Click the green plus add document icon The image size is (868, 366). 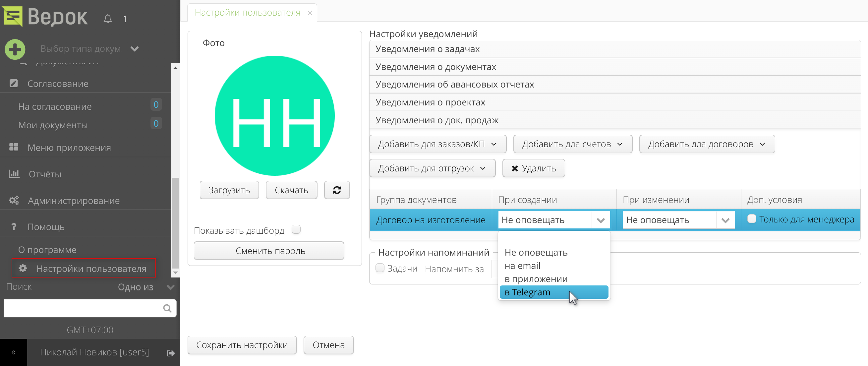pyautogui.click(x=15, y=49)
